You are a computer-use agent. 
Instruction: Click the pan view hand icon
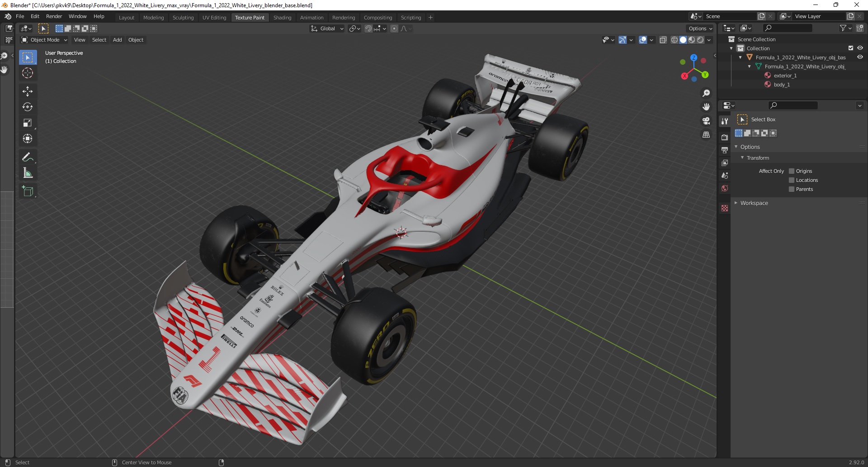(706, 107)
